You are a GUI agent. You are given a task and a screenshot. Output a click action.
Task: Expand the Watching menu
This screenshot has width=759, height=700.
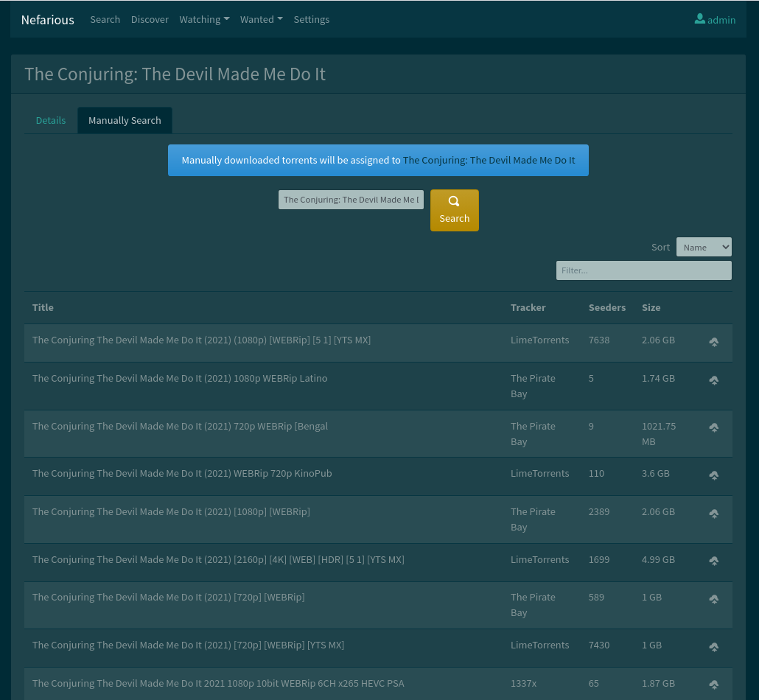pyautogui.click(x=204, y=19)
